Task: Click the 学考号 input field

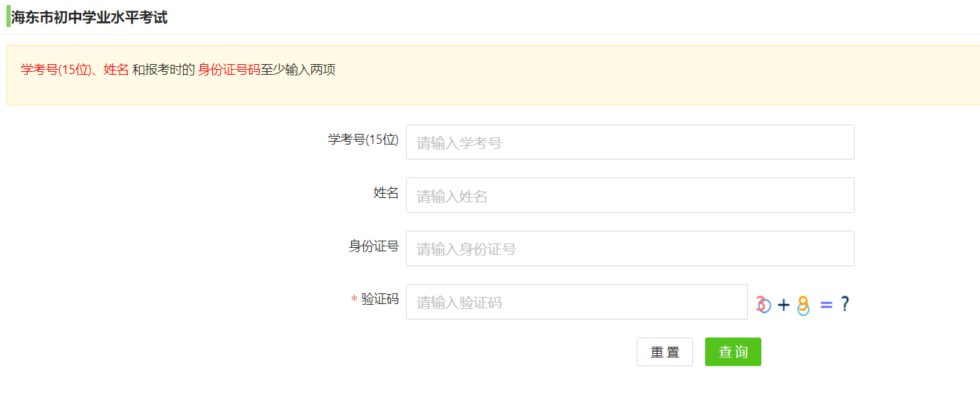Action: tap(630, 142)
